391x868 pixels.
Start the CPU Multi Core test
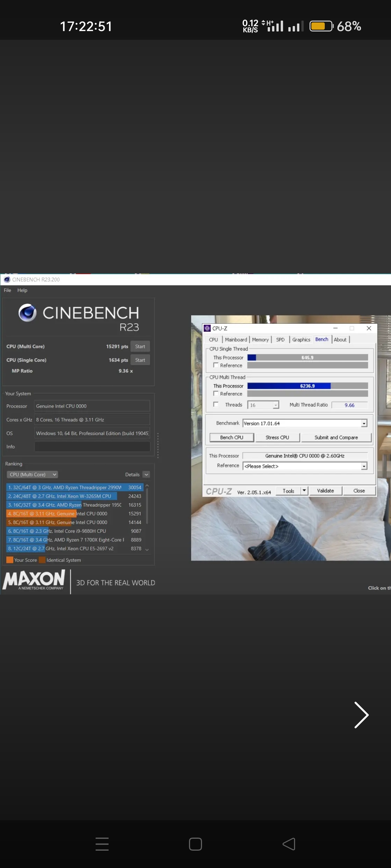[x=140, y=346]
